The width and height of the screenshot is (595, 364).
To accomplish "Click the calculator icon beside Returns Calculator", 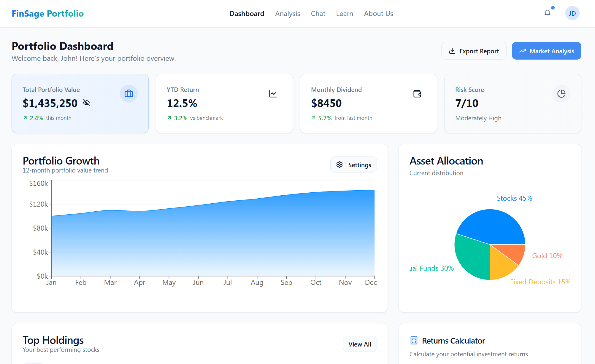I will [414, 340].
